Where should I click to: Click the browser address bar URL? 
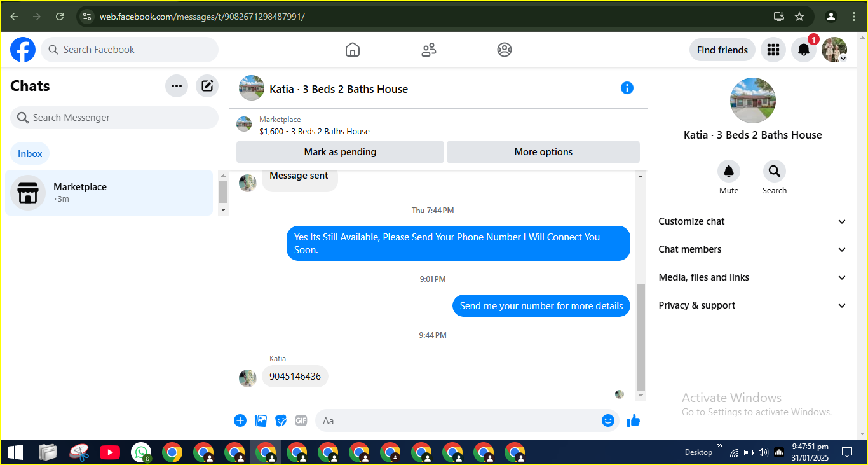pos(202,17)
